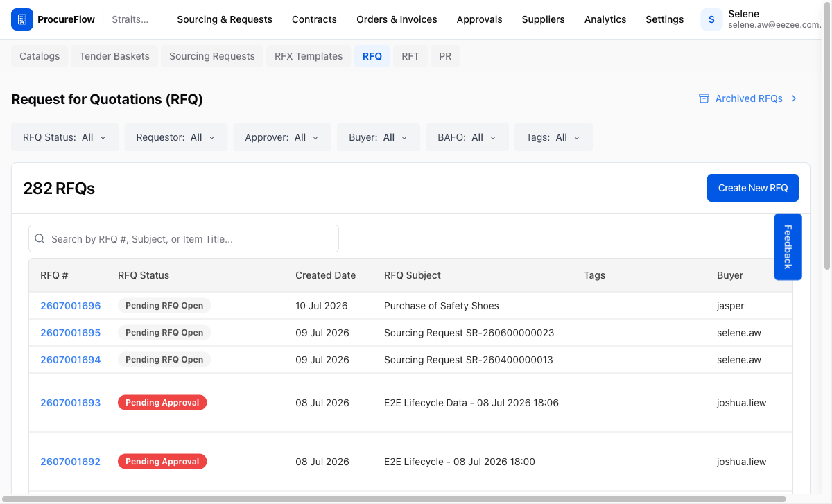
Task: Open RFQ 2607001693
Action: 70,403
